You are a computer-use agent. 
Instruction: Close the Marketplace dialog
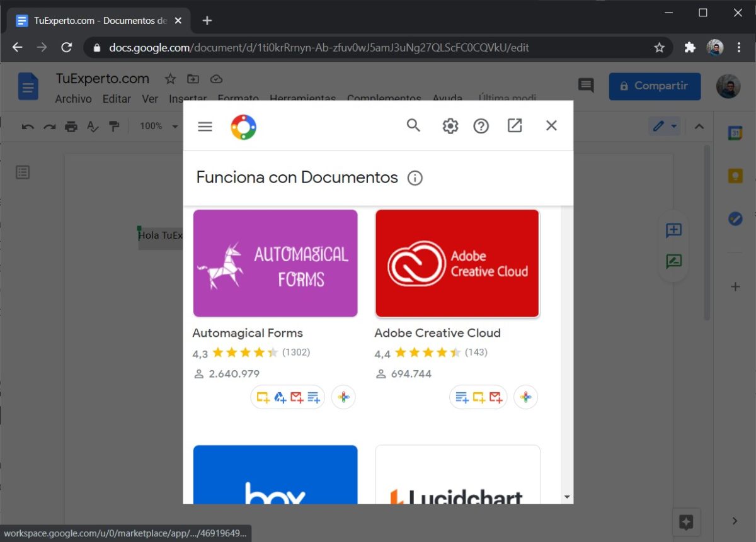[551, 125]
